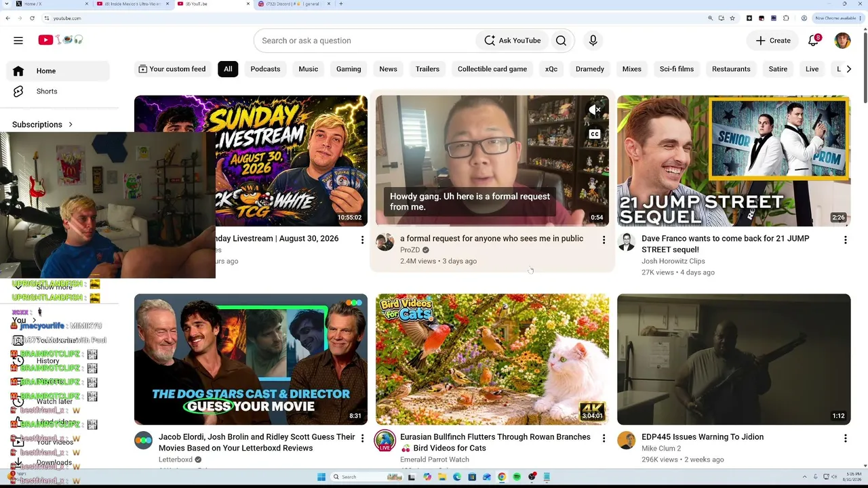Screen dimensions: 868x488
Task: Select the Music filter chip
Action: pos(309,69)
